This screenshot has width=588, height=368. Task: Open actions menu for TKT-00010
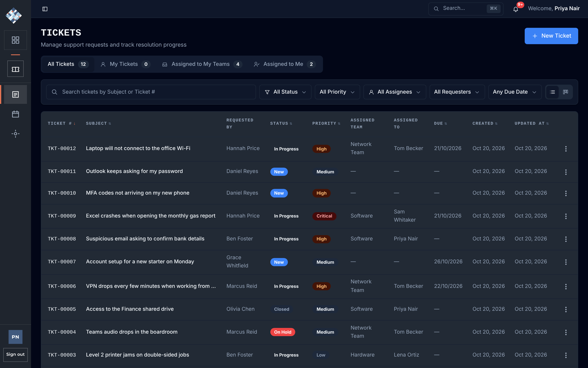(x=566, y=193)
